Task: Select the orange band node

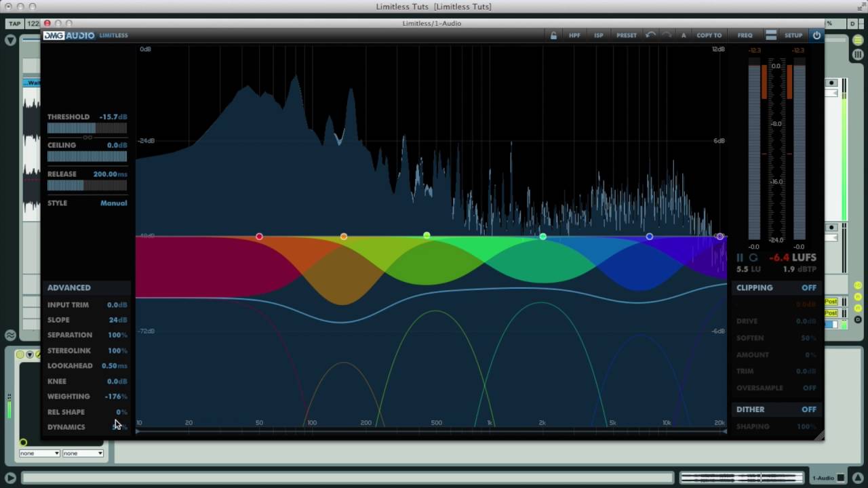Action: pyautogui.click(x=344, y=237)
